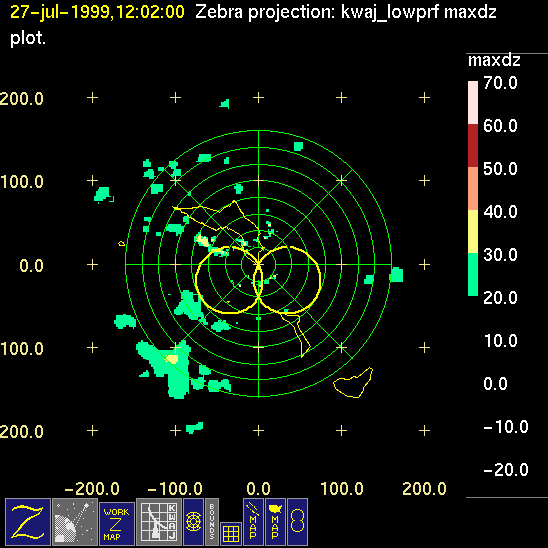Select the pale pink 60-70 color band
Viewport: 548px width, 548px height.
coord(473,102)
